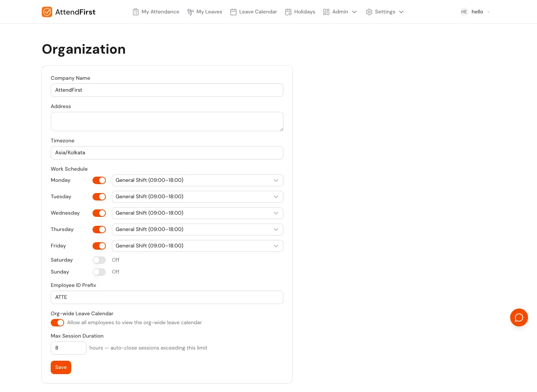Click the Leave Calendar icon

[x=233, y=12]
